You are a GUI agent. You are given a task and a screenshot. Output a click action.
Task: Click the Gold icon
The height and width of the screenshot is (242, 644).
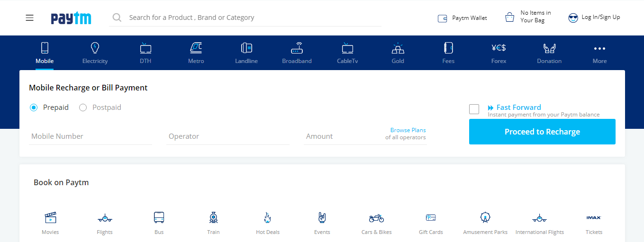tap(398, 48)
